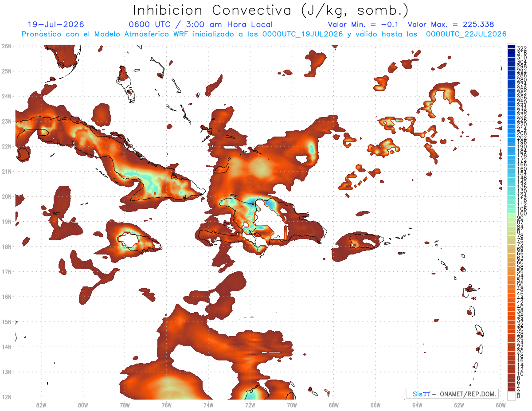Pick the white colorbar swatch beside value 0
This screenshot has height=411, width=532.
511,396
